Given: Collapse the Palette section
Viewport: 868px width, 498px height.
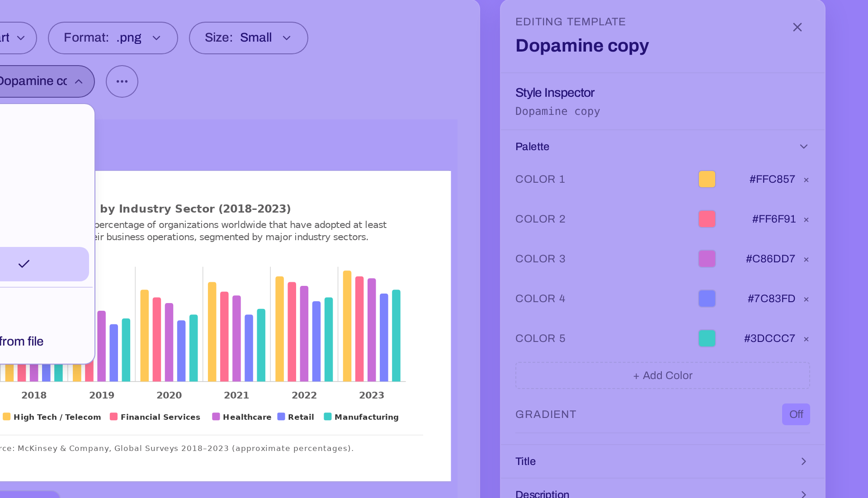Looking at the screenshot, I should click(662, 147).
